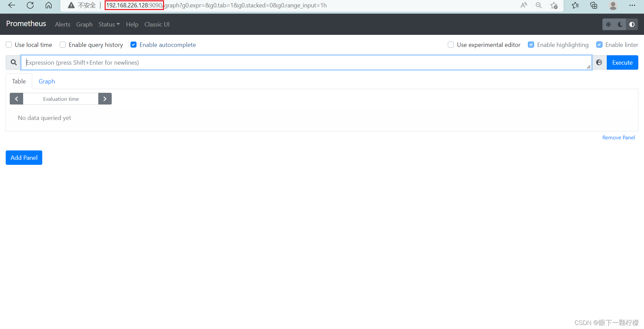This screenshot has height=329, width=644.
Task: Go to browser home page icon
Action: 49,5
